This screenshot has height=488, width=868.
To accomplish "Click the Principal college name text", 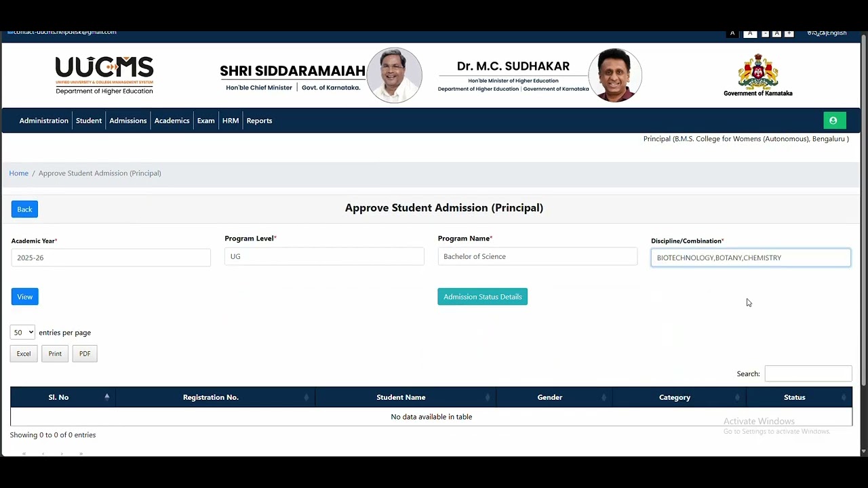I will pos(746,139).
